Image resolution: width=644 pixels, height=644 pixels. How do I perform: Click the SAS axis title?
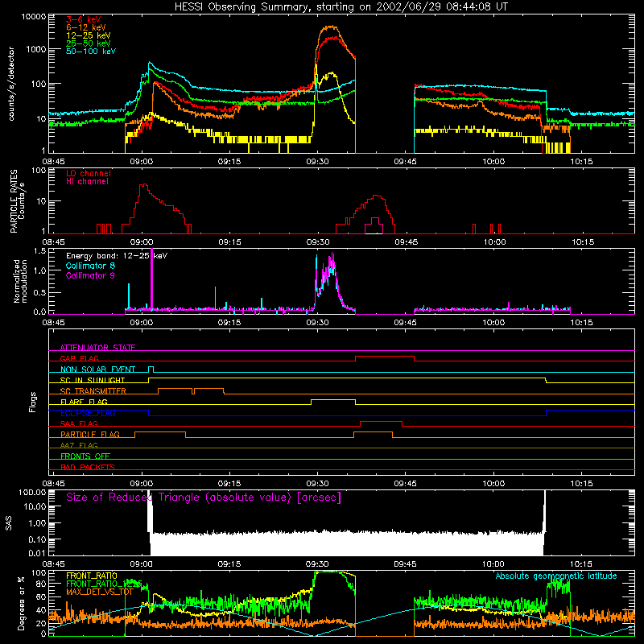click(9, 523)
